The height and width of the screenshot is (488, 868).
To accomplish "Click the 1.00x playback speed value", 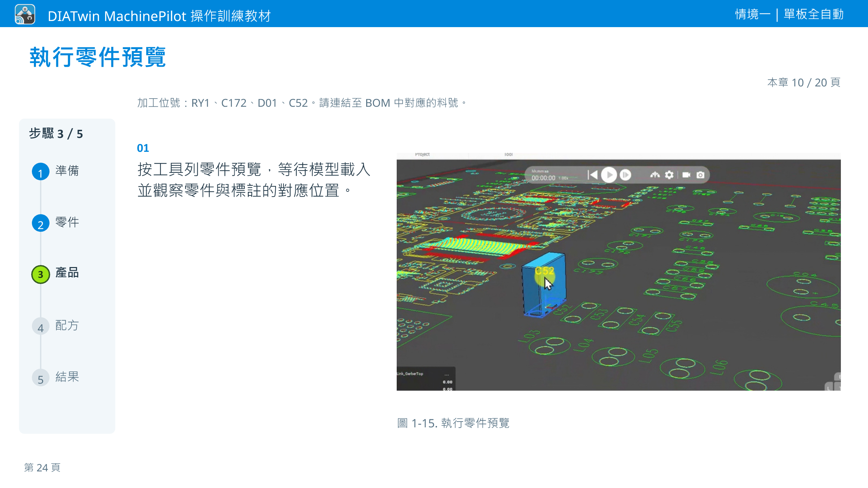I will tap(563, 178).
